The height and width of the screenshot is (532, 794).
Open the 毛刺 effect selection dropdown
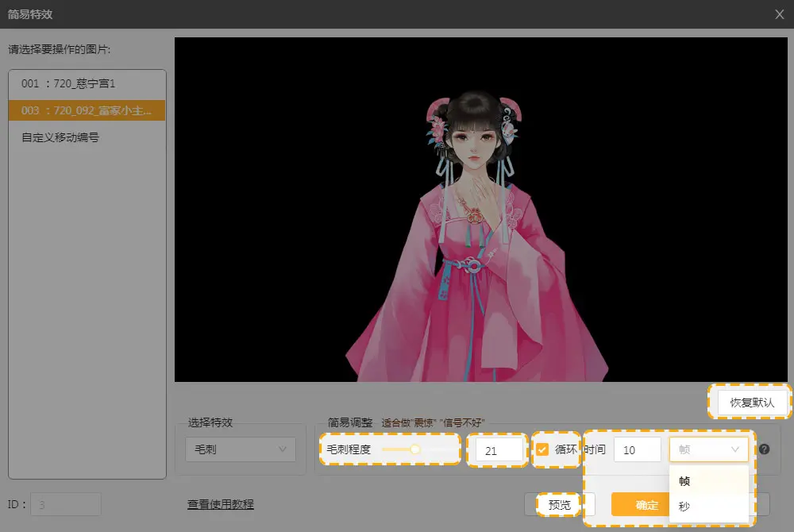click(x=240, y=449)
